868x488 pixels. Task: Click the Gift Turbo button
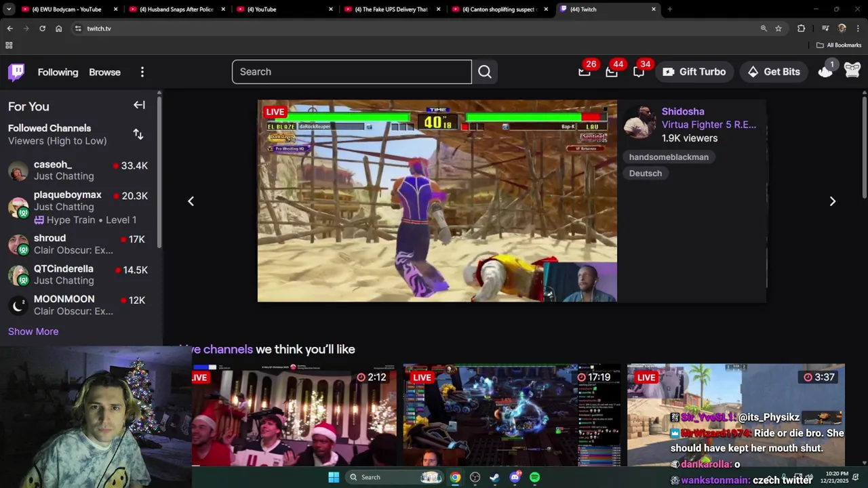pyautogui.click(x=694, y=72)
